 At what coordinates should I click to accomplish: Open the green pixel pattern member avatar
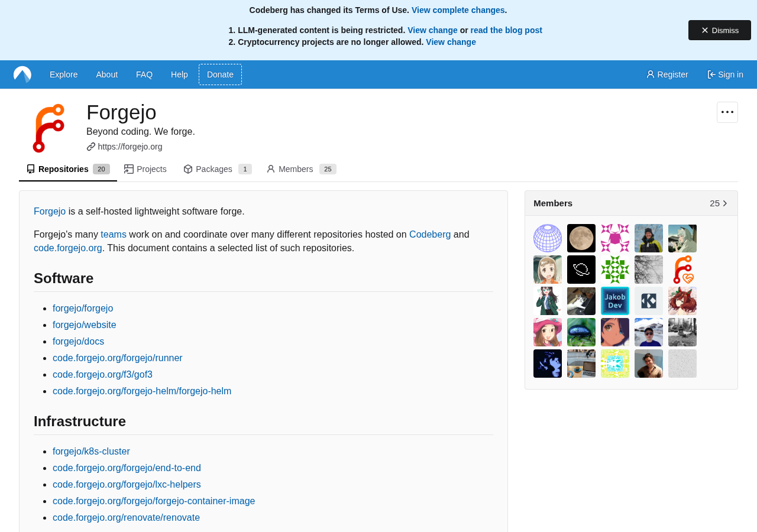click(615, 270)
